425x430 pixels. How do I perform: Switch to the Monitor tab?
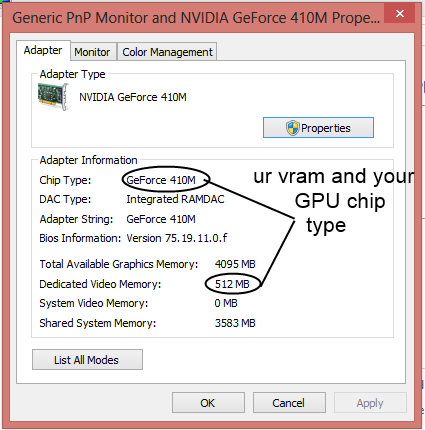92,52
